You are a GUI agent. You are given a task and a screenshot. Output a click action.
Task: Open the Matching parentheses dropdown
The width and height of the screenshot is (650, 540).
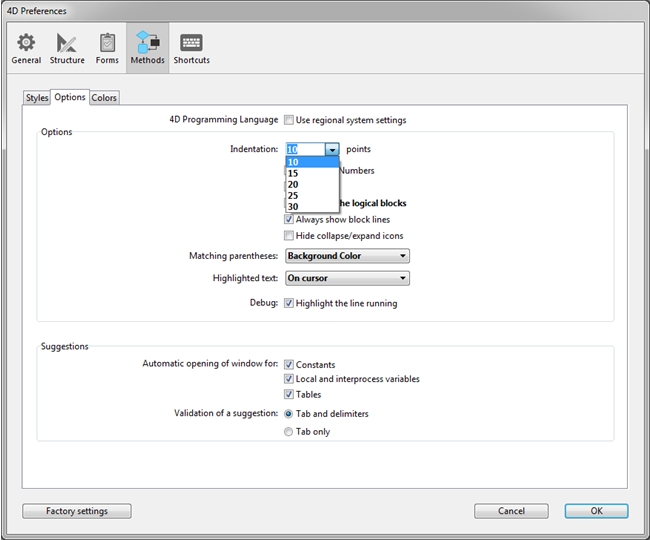click(x=346, y=256)
